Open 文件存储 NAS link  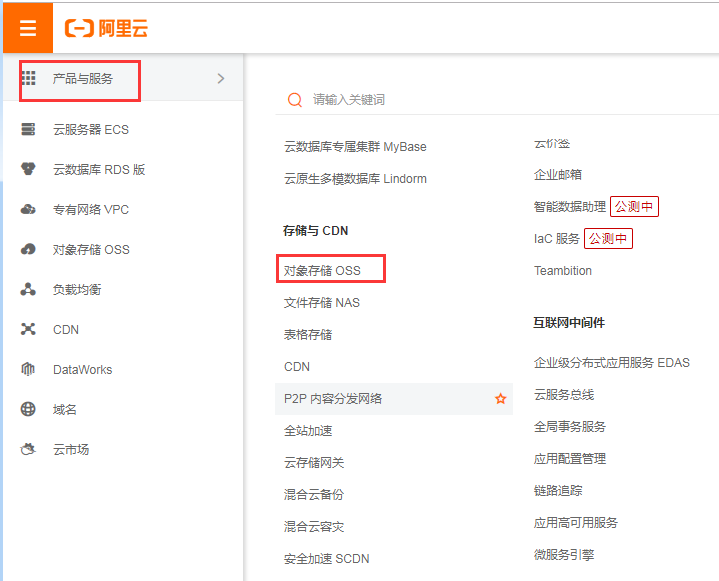tap(321, 303)
